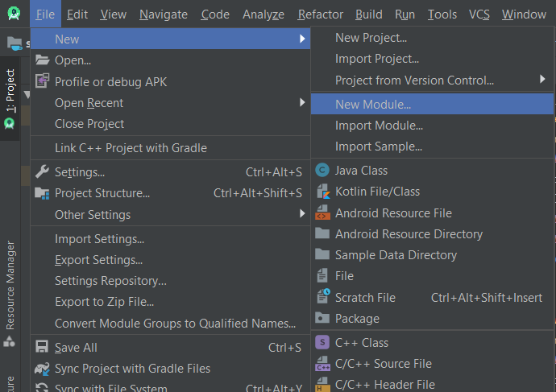The height and width of the screenshot is (392, 556).
Task: Select Close Project in File menu
Action: tap(170, 124)
